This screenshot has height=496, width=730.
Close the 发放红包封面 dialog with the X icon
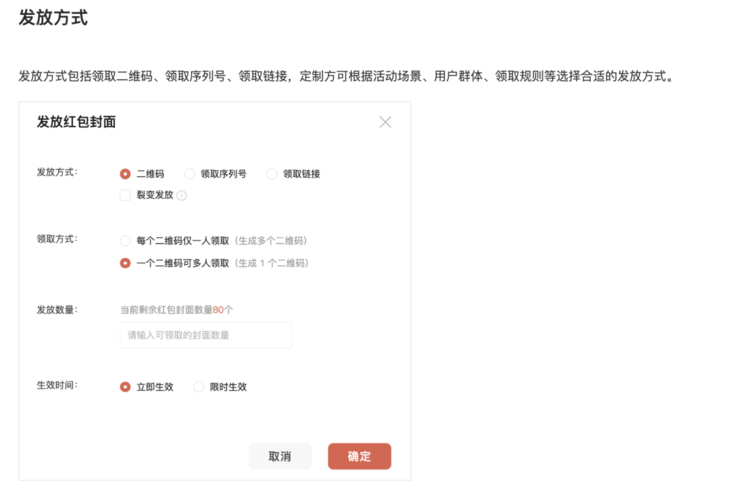(385, 122)
